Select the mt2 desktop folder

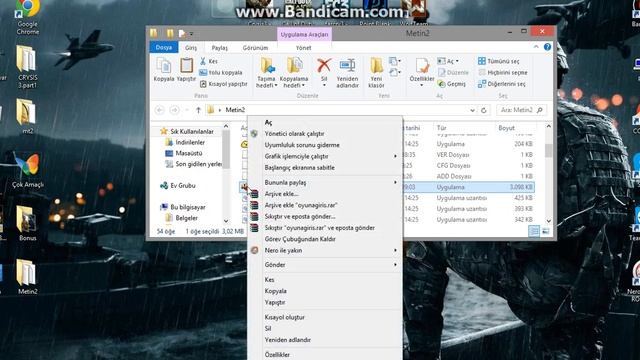tap(27, 116)
